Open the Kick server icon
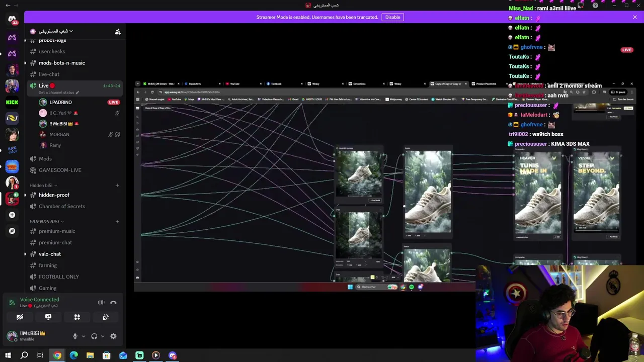Image resolution: width=644 pixels, height=362 pixels. (12, 102)
